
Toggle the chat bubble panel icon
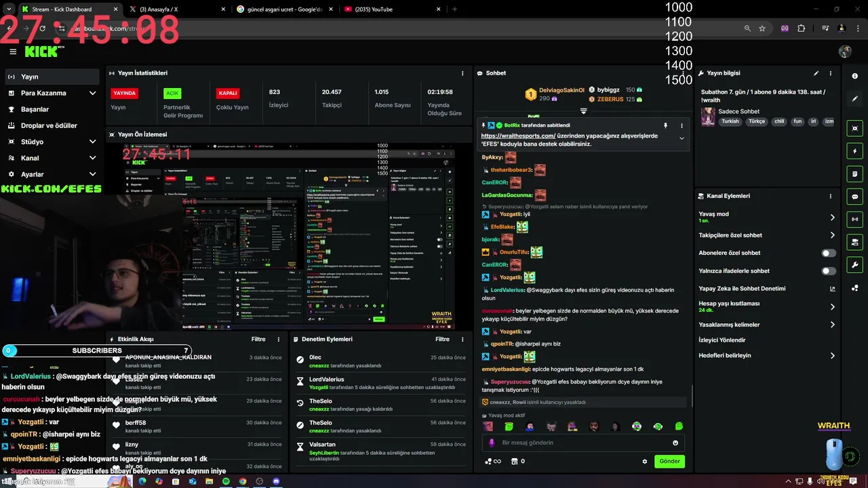coord(855,197)
